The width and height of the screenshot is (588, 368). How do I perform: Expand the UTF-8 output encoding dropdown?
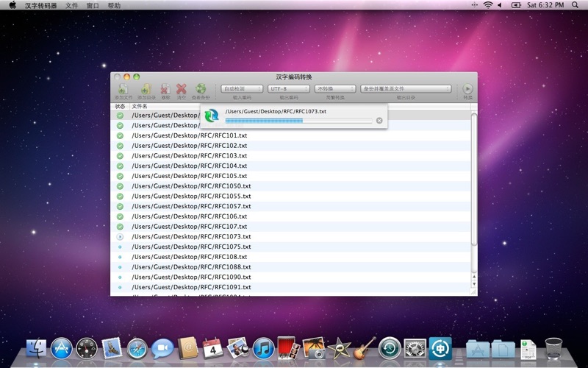click(288, 89)
